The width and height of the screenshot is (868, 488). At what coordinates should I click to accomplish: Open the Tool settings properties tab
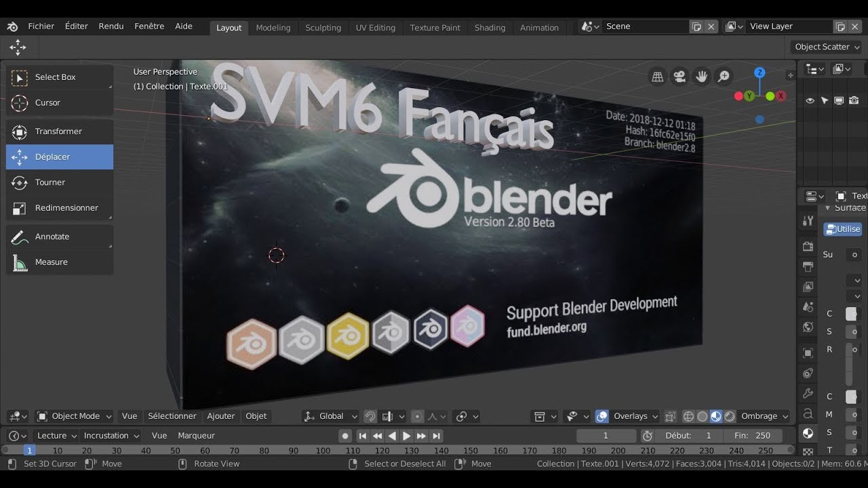point(808,221)
